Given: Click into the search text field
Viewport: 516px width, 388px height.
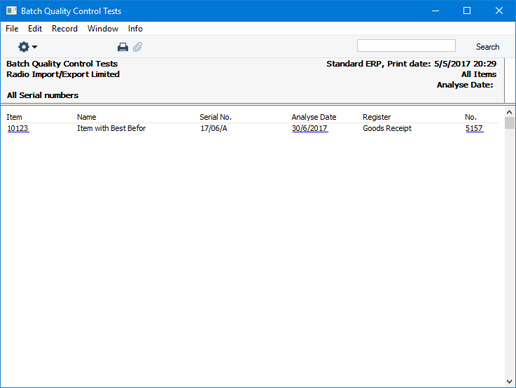Looking at the screenshot, I should point(406,46).
